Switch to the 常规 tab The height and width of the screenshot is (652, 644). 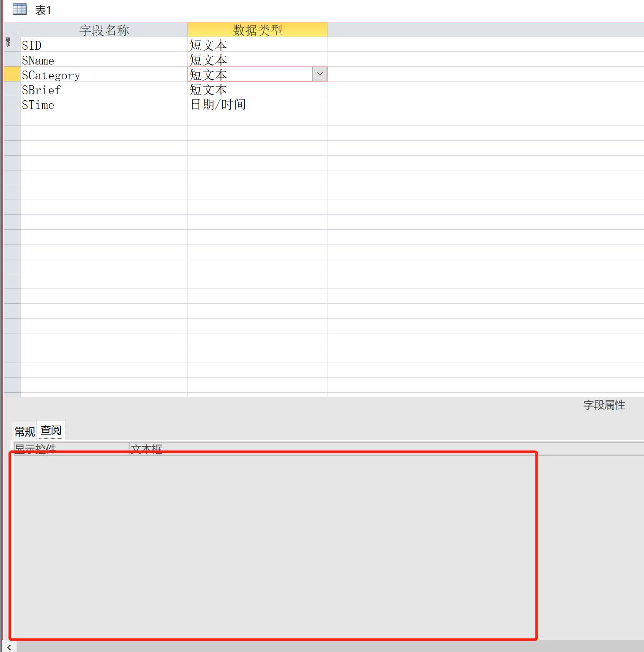25,431
